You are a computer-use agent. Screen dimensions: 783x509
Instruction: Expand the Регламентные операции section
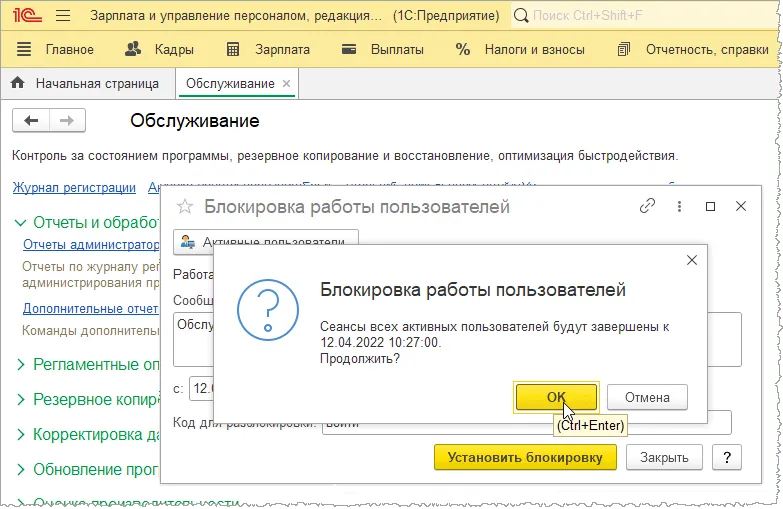21,365
